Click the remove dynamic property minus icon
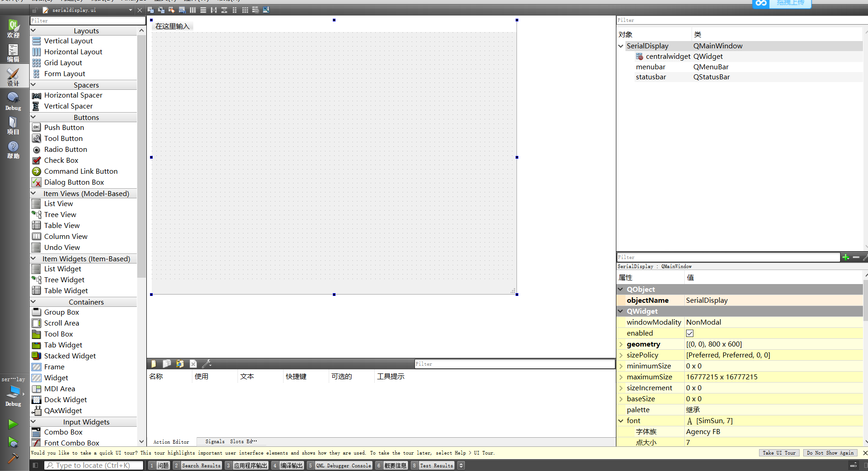868x471 pixels. 856,258
